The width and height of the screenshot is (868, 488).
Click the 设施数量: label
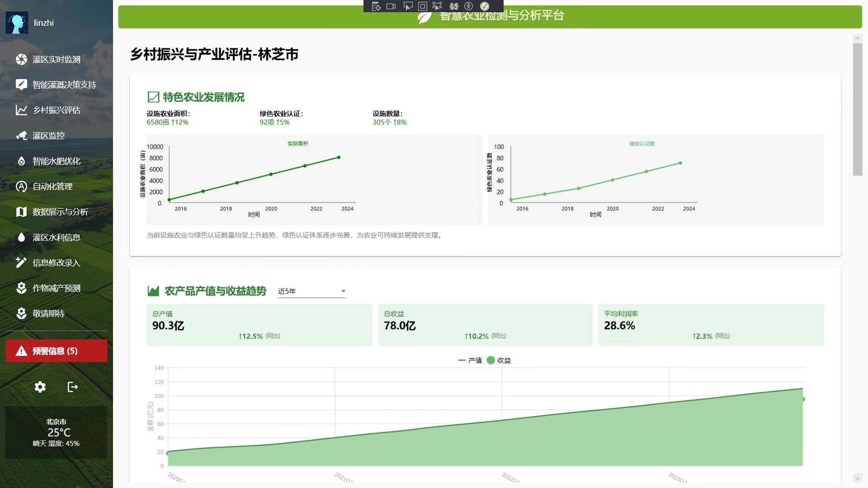click(x=387, y=114)
